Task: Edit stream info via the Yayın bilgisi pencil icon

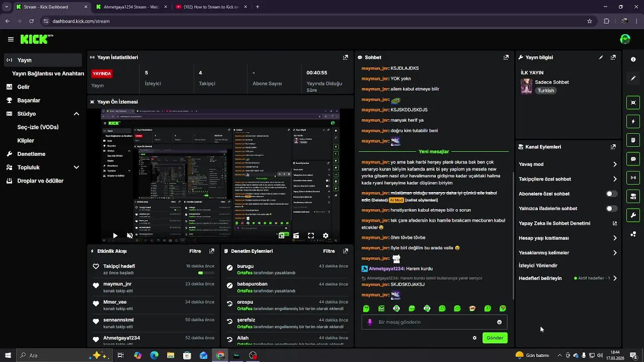Action: tap(601, 57)
